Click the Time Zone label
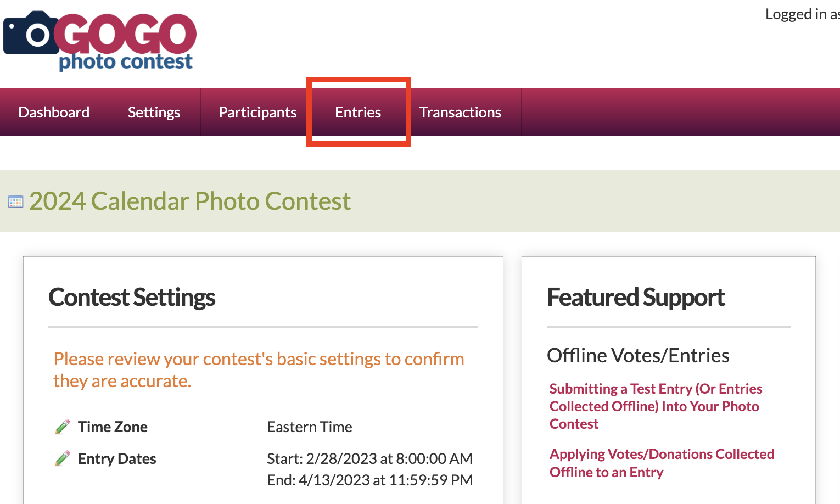840x504 pixels. [x=113, y=427]
